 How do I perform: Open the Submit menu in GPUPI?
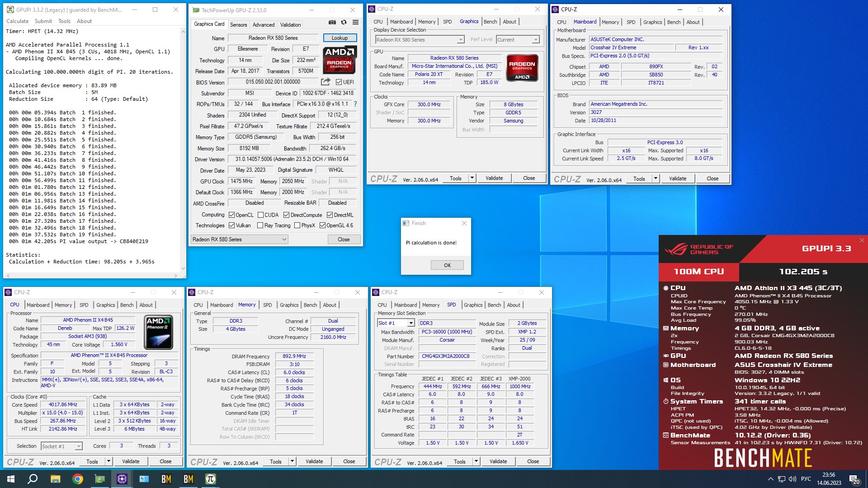click(x=43, y=21)
